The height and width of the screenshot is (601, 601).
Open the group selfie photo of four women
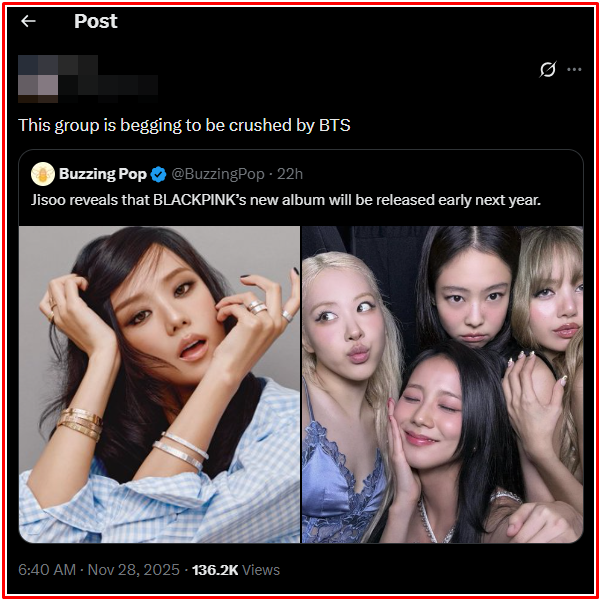click(443, 384)
